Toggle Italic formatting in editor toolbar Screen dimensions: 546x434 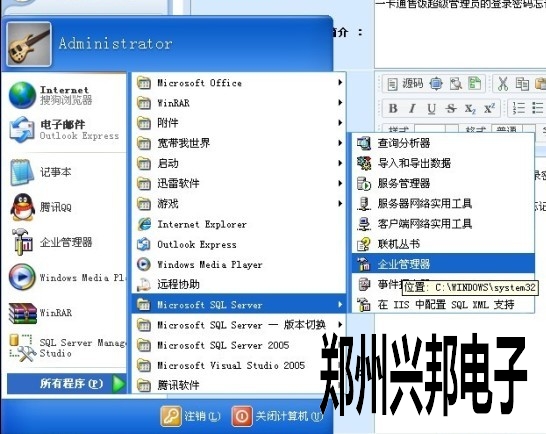tap(412, 109)
